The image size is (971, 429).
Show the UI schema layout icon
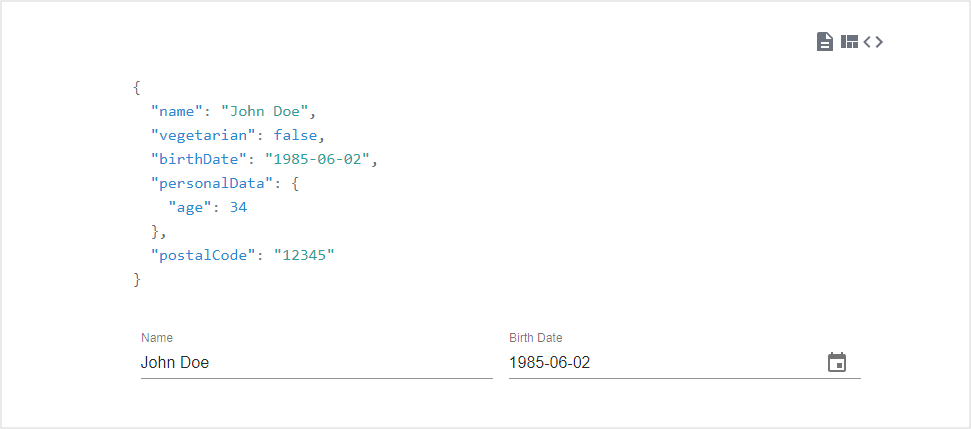(x=849, y=42)
